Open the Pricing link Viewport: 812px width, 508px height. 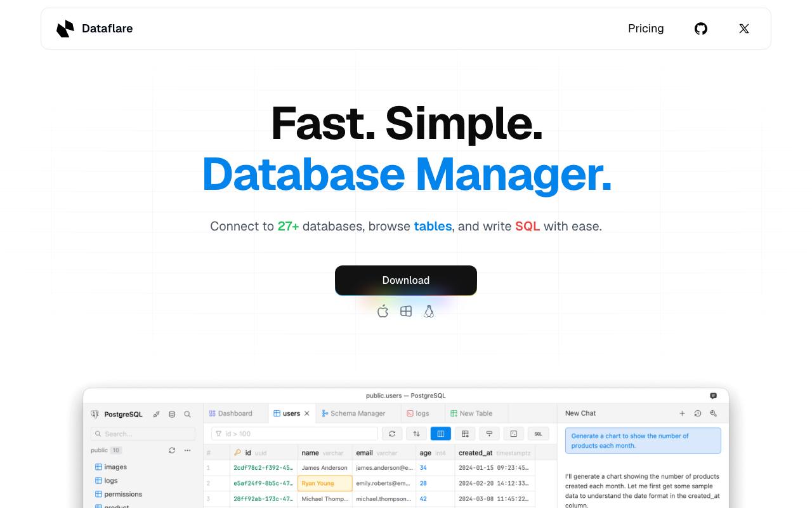pyautogui.click(x=646, y=29)
